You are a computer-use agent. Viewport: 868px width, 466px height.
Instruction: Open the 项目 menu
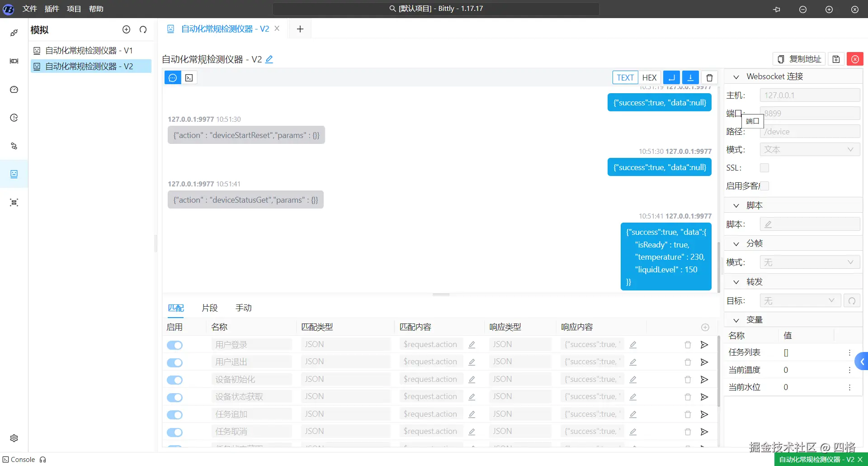[74, 9]
